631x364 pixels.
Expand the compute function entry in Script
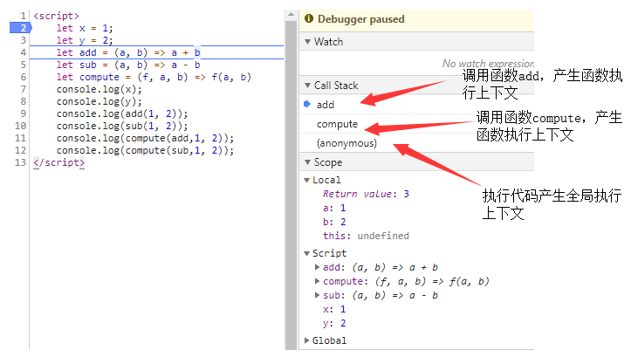pos(317,281)
